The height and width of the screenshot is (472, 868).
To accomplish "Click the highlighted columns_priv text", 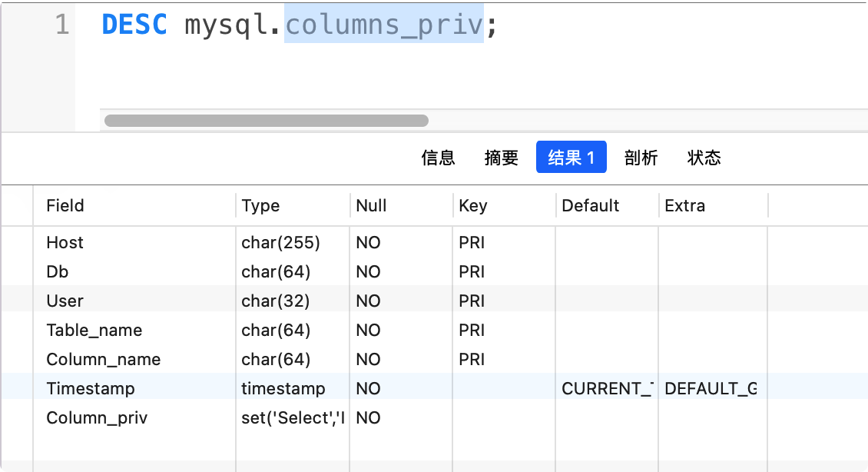I will pyautogui.click(x=383, y=24).
